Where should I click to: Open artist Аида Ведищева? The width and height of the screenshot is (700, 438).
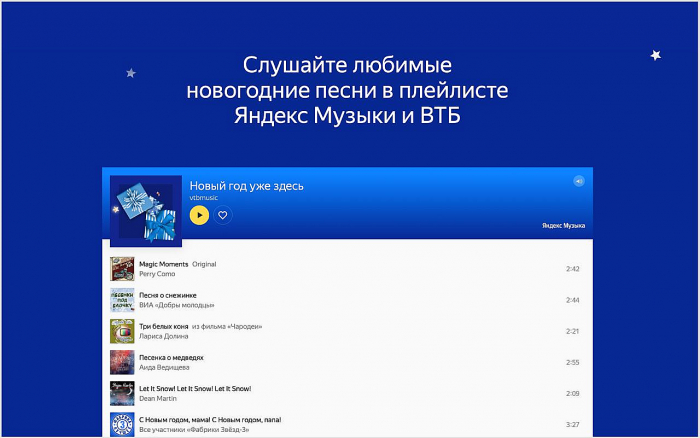(164, 367)
